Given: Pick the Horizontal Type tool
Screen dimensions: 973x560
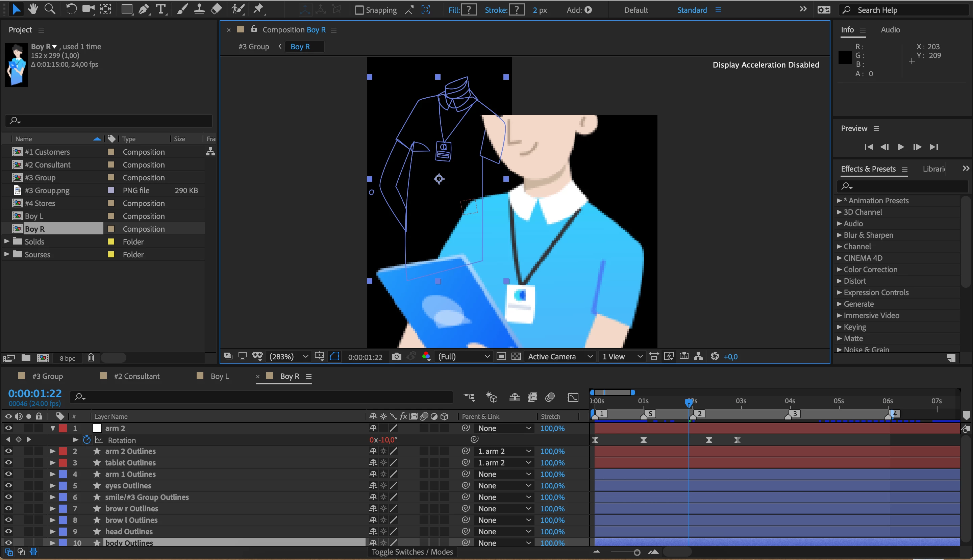Looking at the screenshot, I should coord(161,9).
